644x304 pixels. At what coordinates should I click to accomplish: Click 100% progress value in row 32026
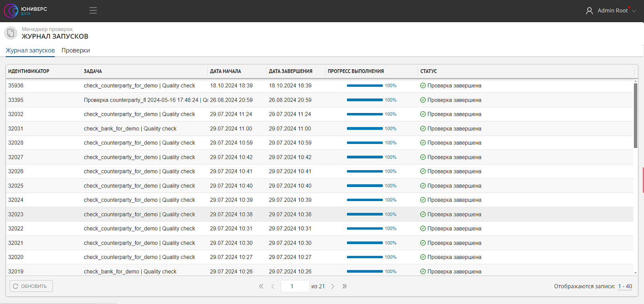[x=390, y=171]
